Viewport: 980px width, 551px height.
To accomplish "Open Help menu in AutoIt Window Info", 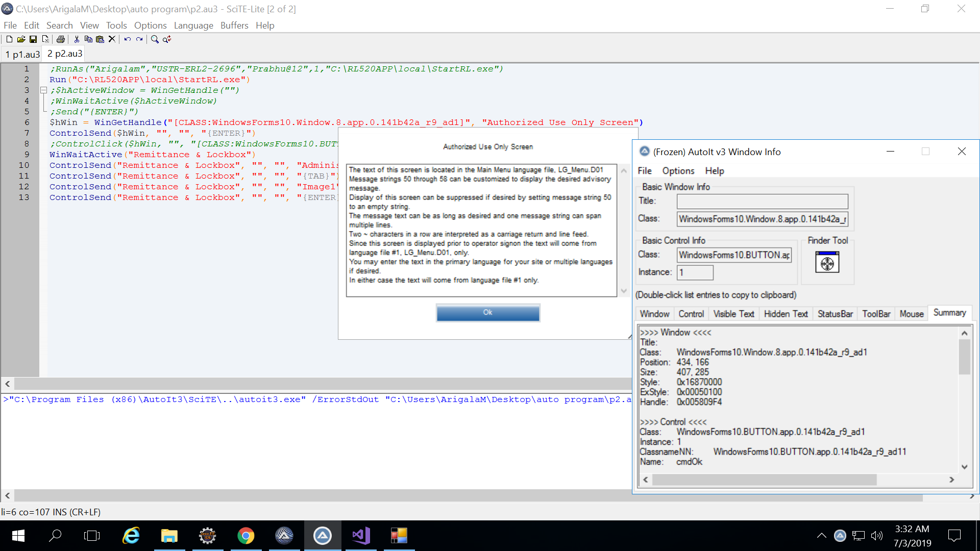I will point(715,171).
